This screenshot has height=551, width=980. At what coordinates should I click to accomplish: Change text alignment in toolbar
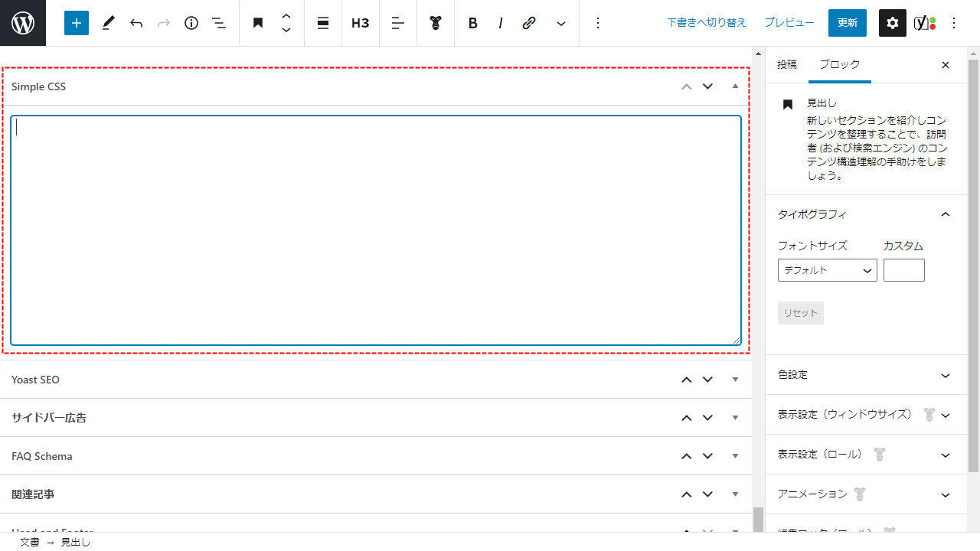coord(398,23)
